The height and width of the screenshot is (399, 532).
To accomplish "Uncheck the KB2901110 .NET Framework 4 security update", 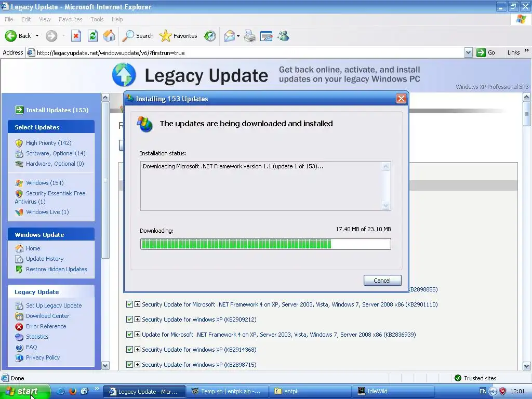I will pyautogui.click(x=129, y=304).
